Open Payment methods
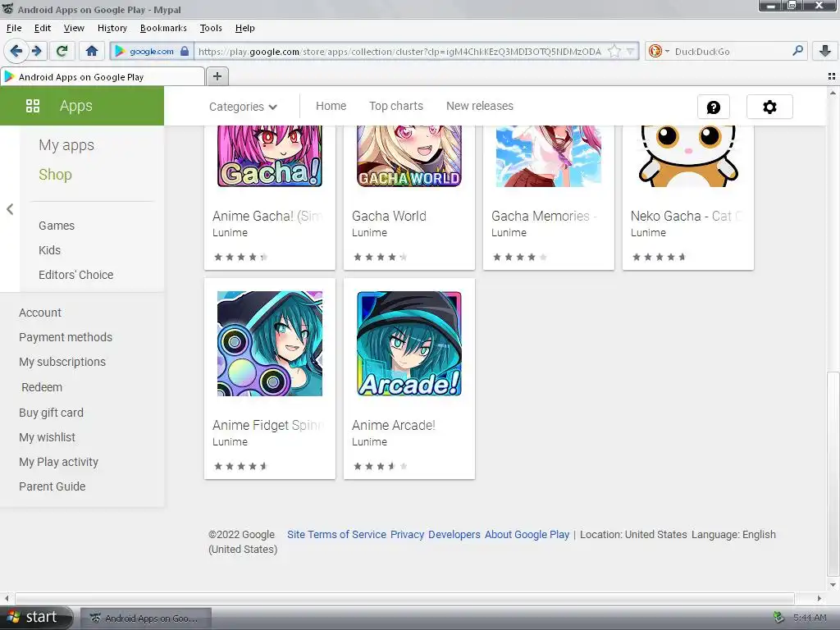The height and width of the screenshot is (630, 840). 66,337
